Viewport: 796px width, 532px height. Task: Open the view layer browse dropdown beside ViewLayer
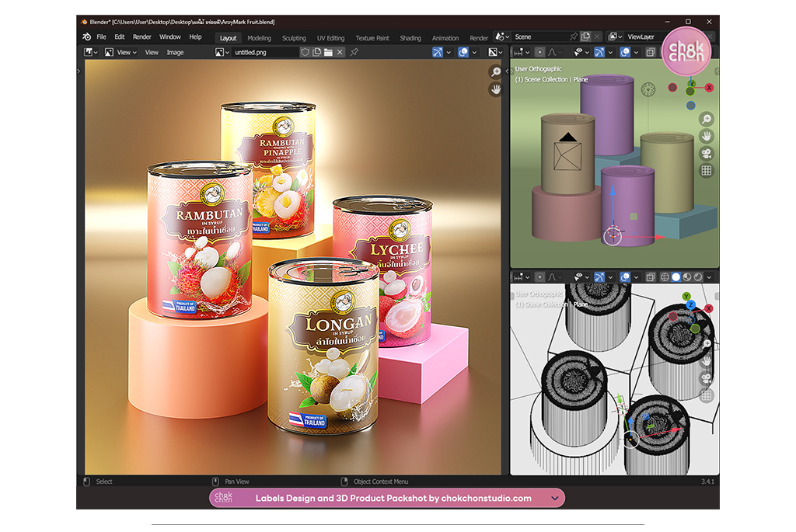tap(616, 37)
